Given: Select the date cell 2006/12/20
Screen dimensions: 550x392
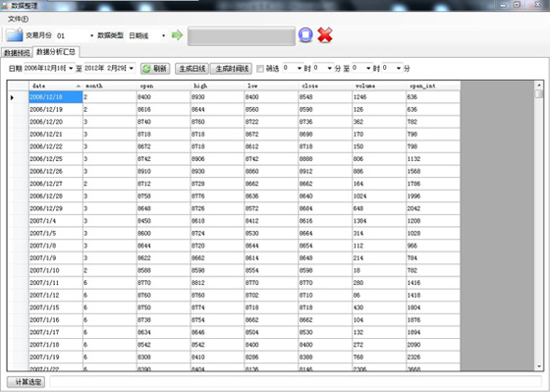Looking at the screenshot, I should 56,122.
